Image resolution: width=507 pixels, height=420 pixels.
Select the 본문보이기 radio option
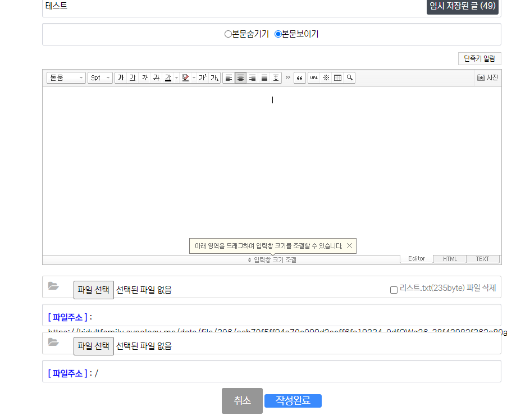click(278, 34)
